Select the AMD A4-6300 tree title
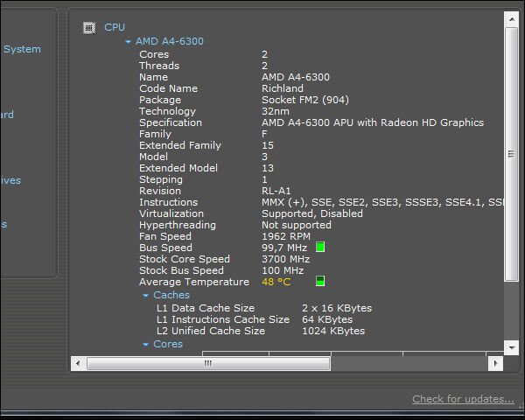Screen dimensions: 525x420 pos(170,41)
